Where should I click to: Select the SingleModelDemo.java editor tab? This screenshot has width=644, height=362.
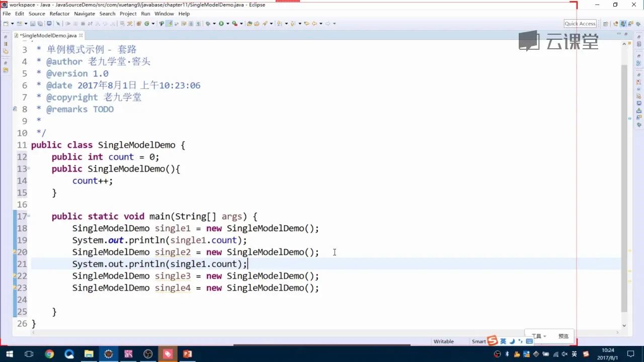[x=48, y=35]
